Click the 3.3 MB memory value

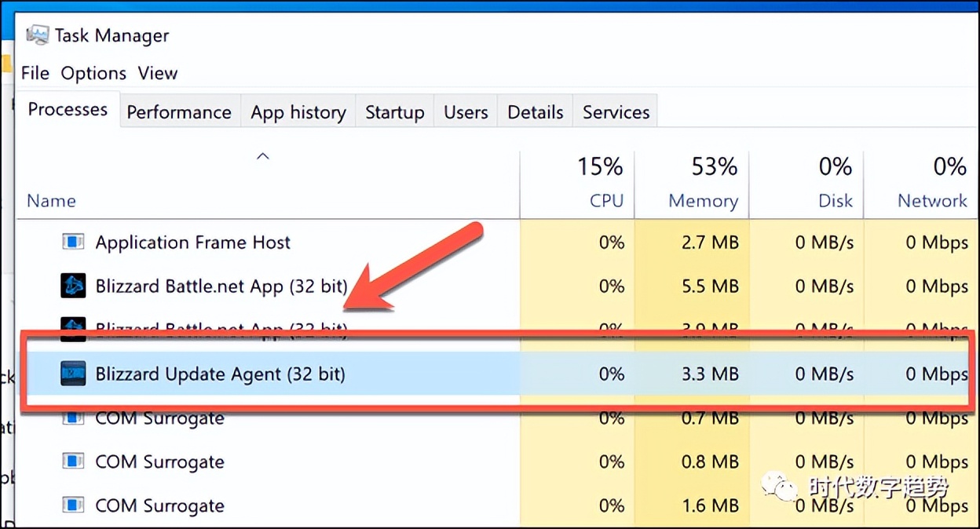[x=710, y=374]
